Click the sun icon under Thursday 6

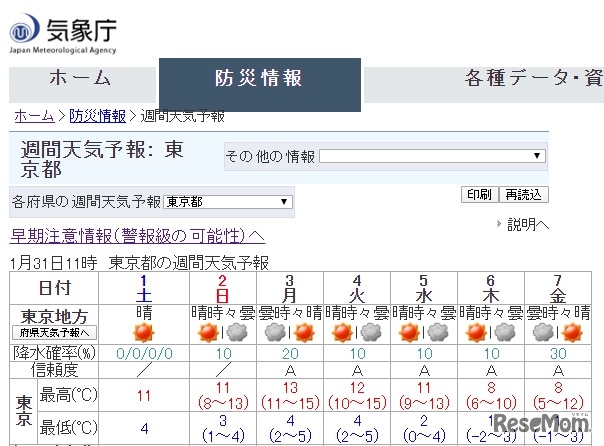(476, 333)
